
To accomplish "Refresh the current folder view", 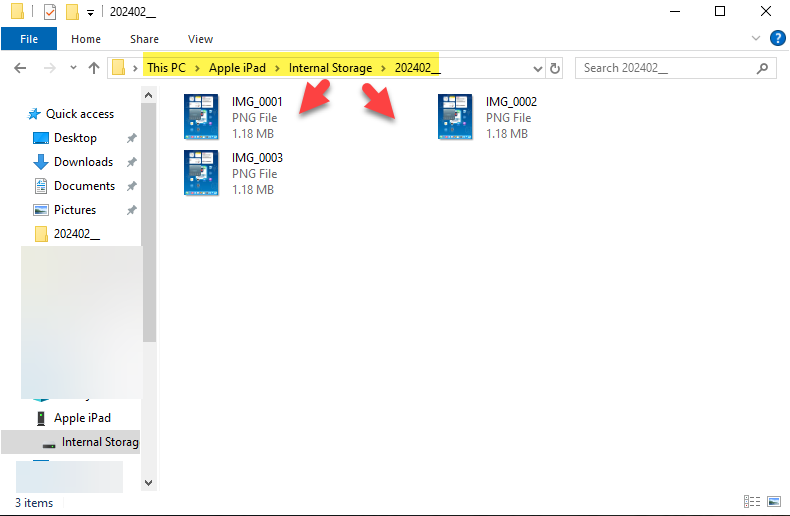I will (x=556, y=68).
